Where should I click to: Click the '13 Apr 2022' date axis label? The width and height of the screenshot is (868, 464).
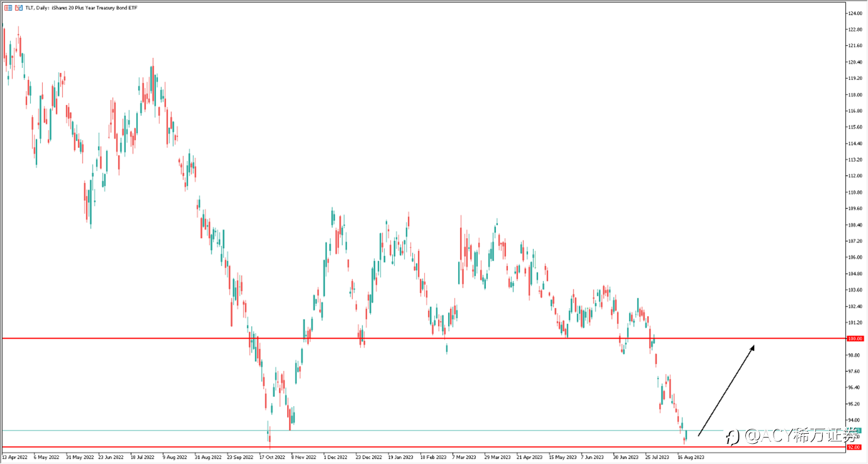(x=14, y=458)
